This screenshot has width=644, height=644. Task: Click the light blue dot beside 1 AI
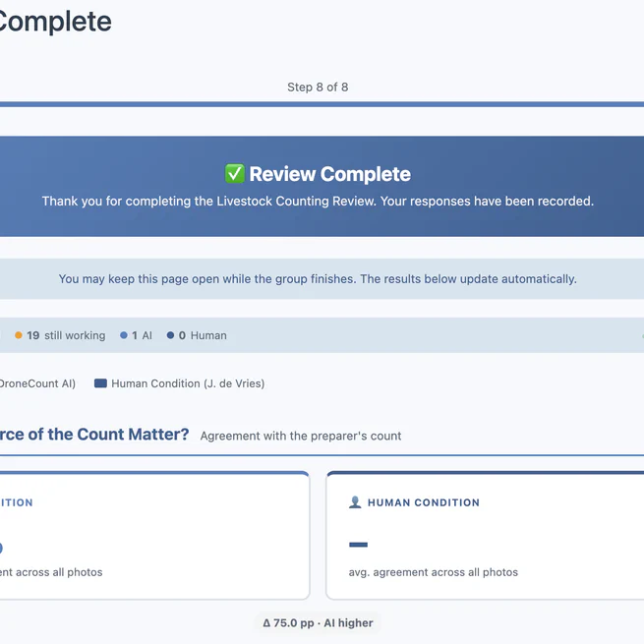pyautogui.click(x=124, y=335)
